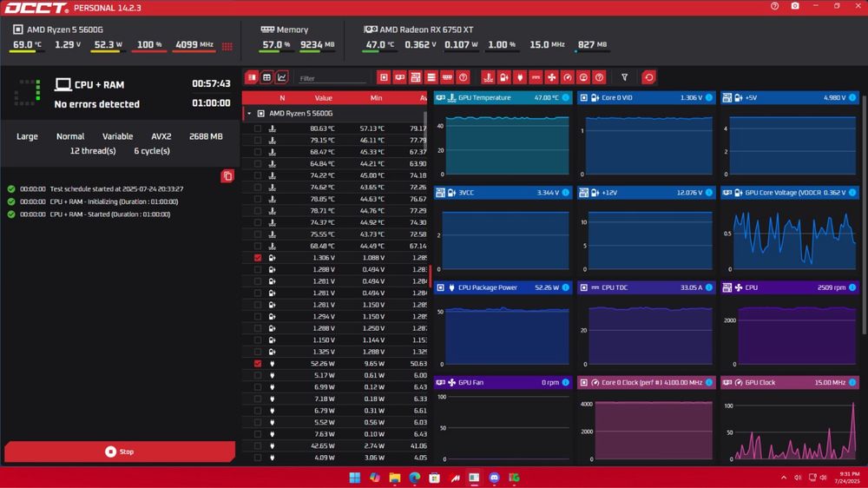Collapse the AMD Ryzen 5 5600G sensor group
Screen dimensions: 868x488
tap(249, 114)
